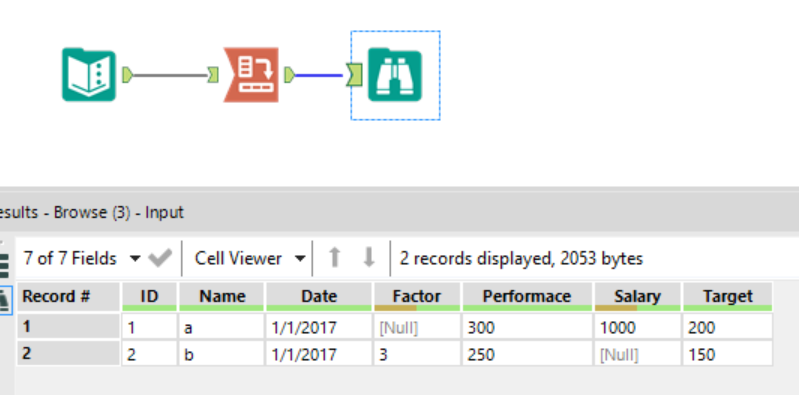Viewport: 799px width, 398px height.
Task: Click the formula tool output anchor
Action: (289, 76)
